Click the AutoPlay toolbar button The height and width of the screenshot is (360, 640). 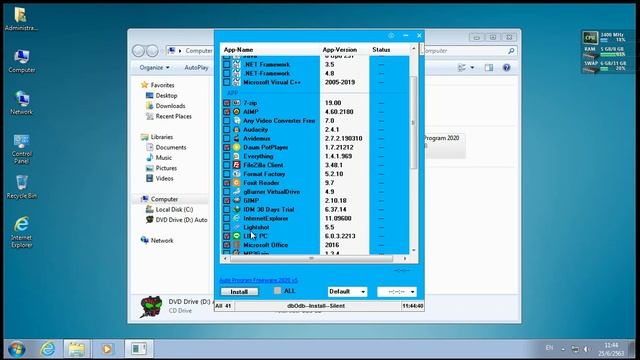196,68
